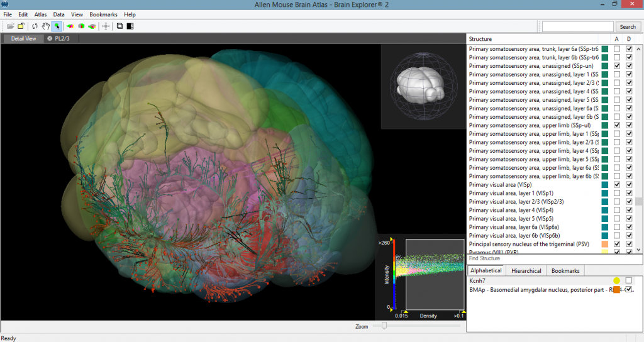Click the search text field next to Search
The height and width of the screenshot is (342, 644).
(x=577, y=26)
